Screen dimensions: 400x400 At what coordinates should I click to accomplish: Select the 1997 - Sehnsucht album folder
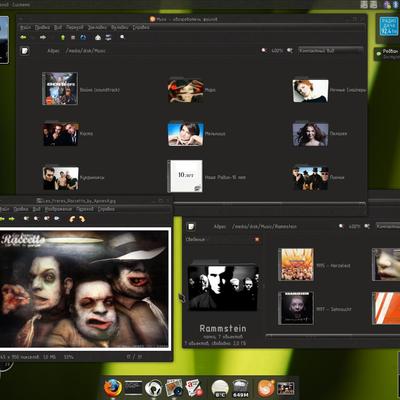coord(296,308)
